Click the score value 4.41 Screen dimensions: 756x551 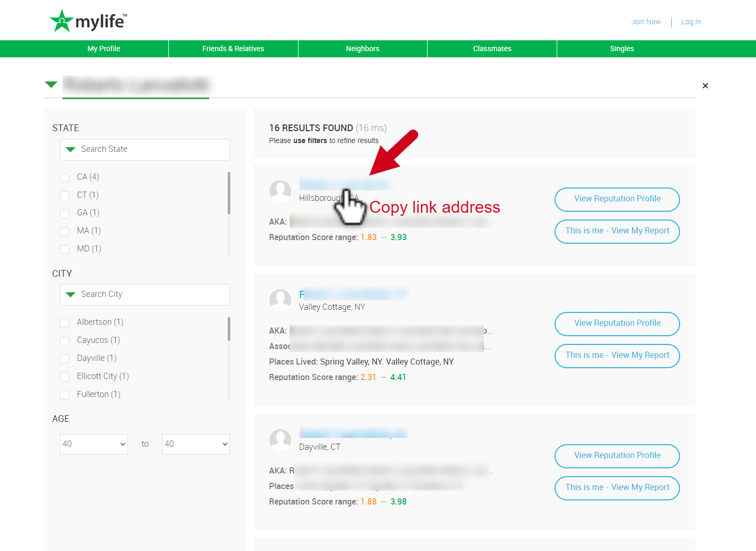[398, 377]
